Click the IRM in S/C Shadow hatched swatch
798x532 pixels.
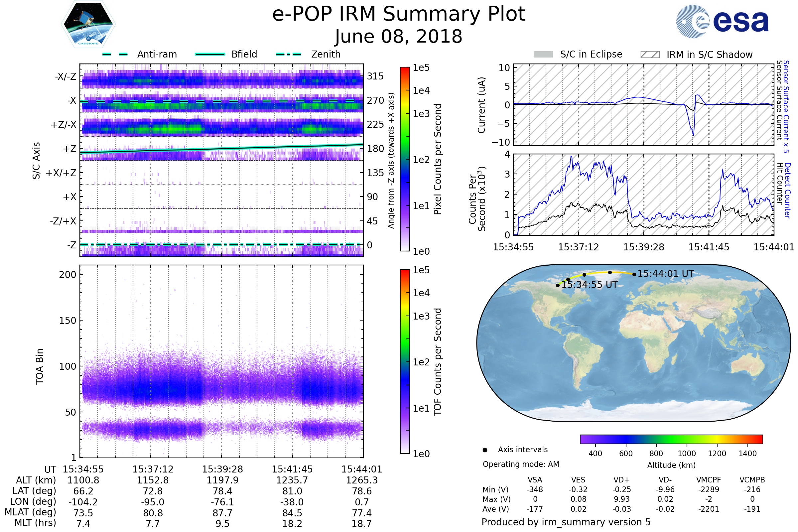(650, 55)
